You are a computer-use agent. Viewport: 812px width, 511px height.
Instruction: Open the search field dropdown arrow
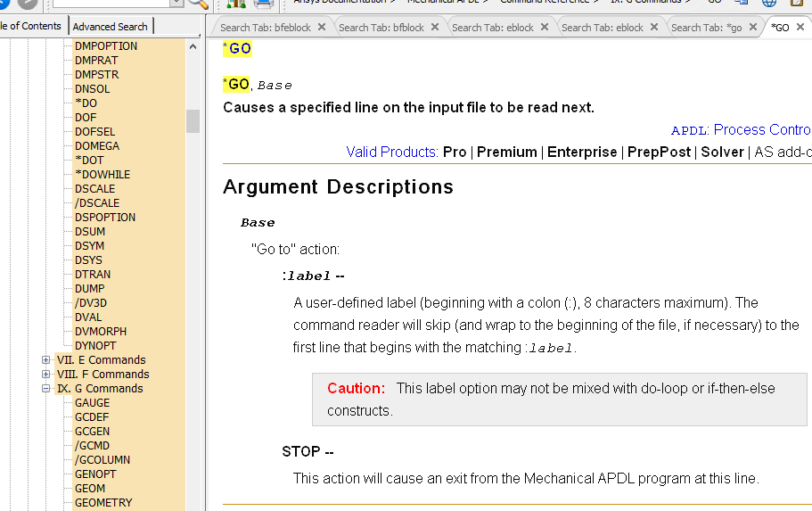coord(176,4)
